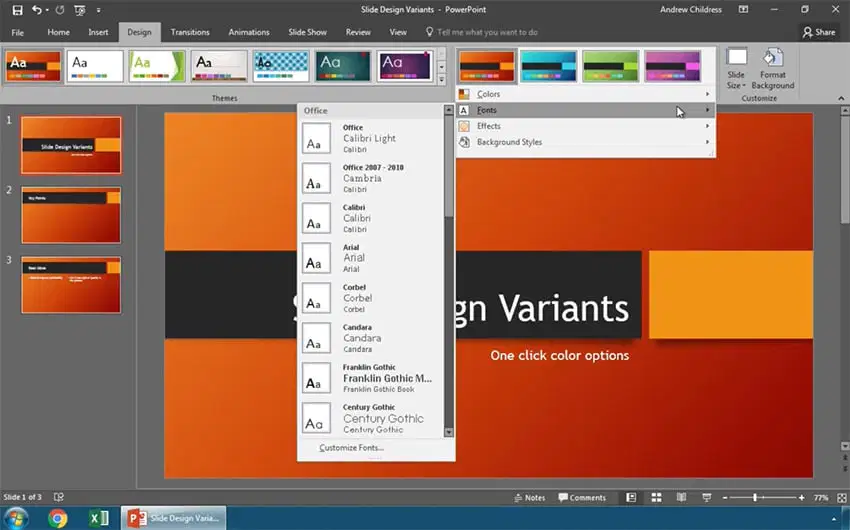Open the Animations tab
Image resolution: width=850 pixels, height=530 pixels.
point(249,32)
